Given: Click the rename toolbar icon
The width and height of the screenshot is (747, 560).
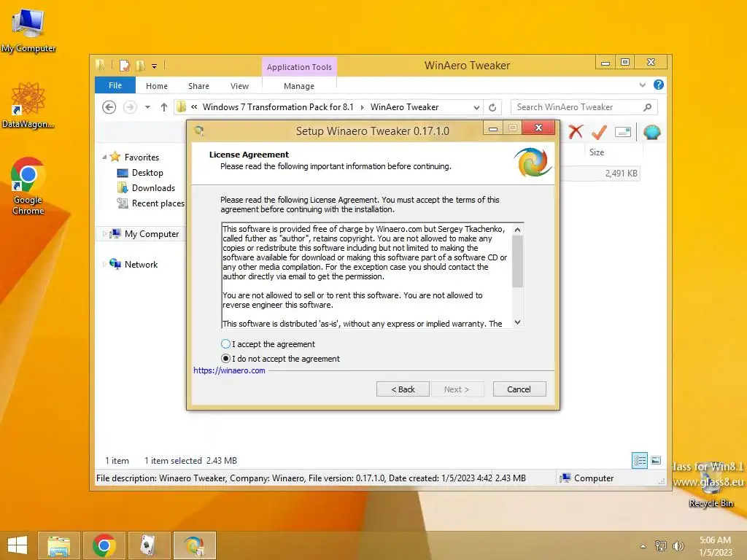Looking at the screenshot, I should coord(623,132).
